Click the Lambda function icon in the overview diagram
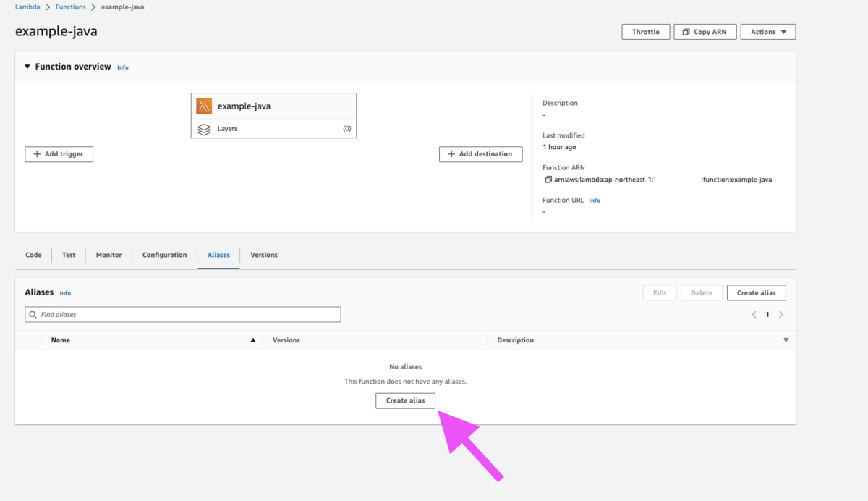868x501 pixels. [203, 105]
